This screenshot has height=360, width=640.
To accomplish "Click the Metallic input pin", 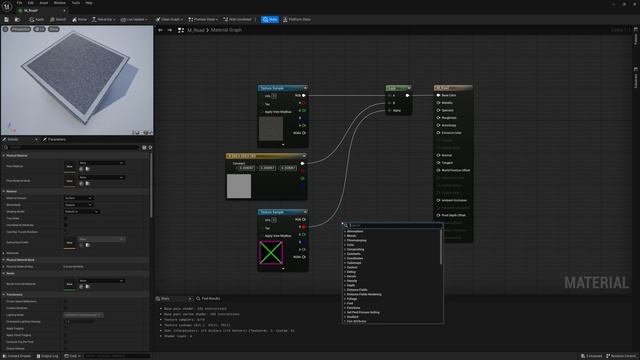I will point(438,103).
